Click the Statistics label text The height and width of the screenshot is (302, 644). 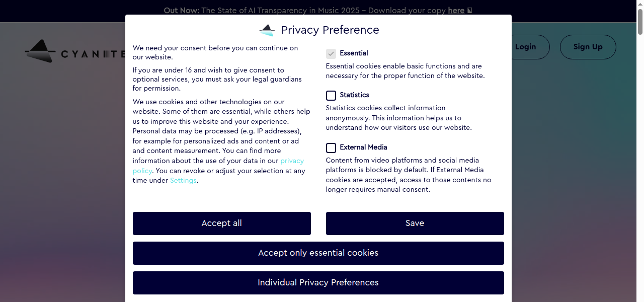point(354,95)
